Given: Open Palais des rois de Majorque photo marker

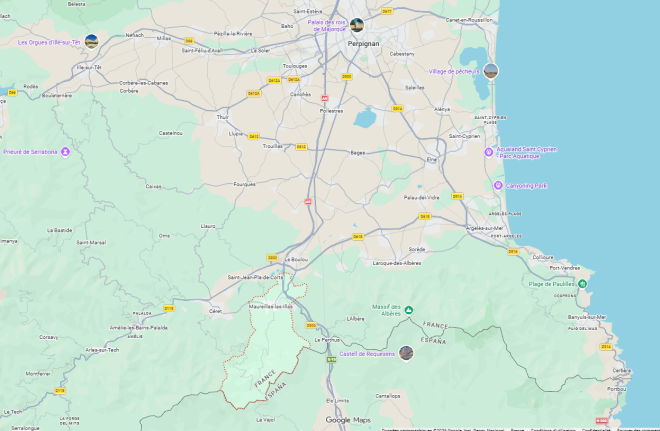Looking at the screenshot, I should [357, 25].
